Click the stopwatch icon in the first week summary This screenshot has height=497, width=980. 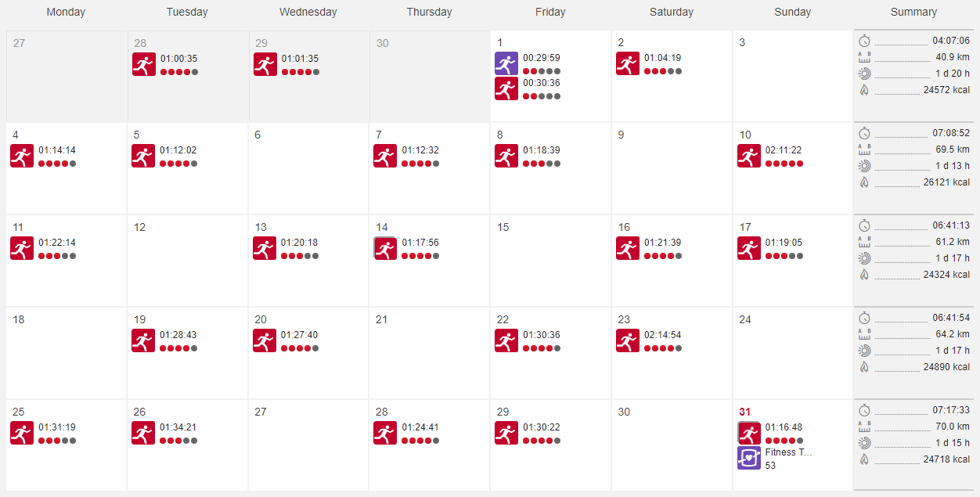click(x=864, y=41)
